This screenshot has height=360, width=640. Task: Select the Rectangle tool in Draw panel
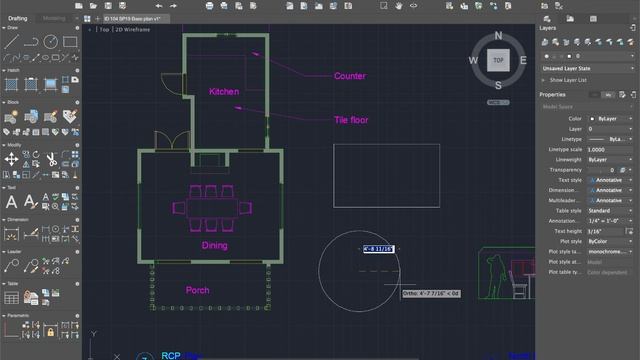coord(70,41)
